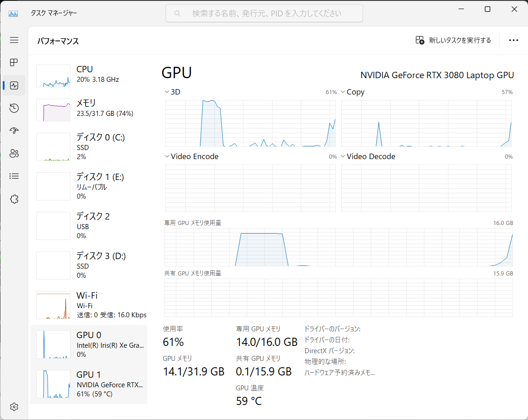Click the 0.1/15.9 GB shared memory value
The width and height of the screenshot is (528, 420).
[x=264, y=371]
